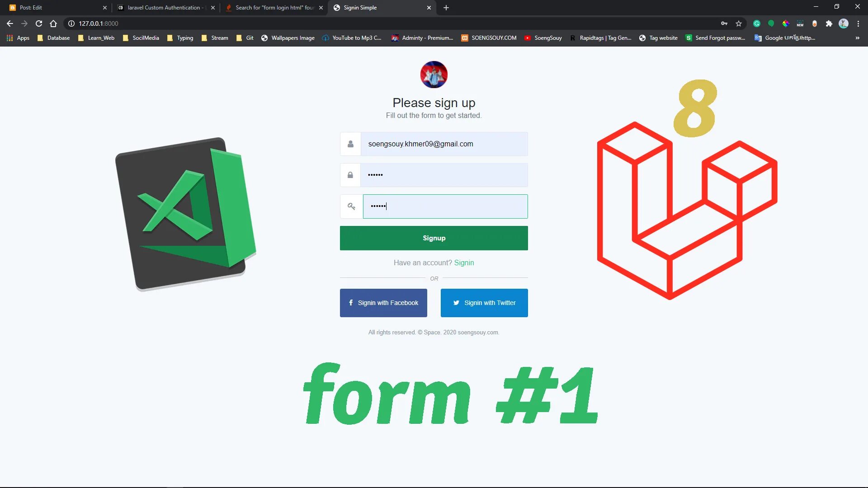Bookmark this page with the star icon
This screenshot has height=488, width=868.
point(739,23)
